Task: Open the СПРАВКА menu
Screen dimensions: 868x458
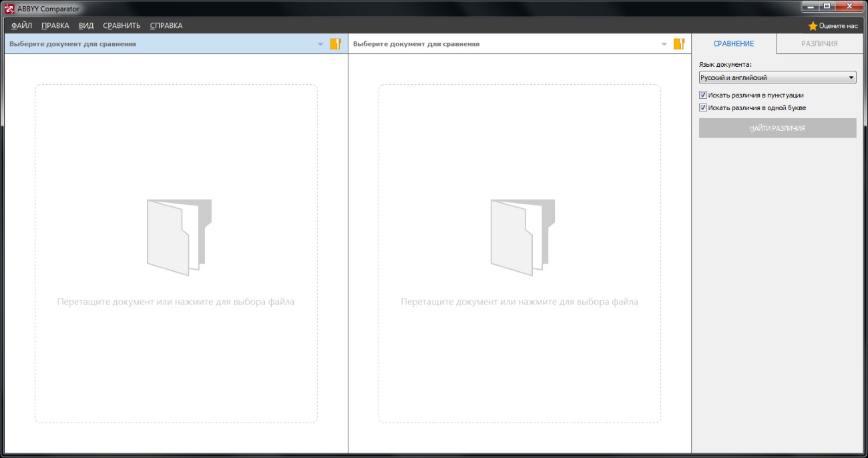Action: coord(166,25)
